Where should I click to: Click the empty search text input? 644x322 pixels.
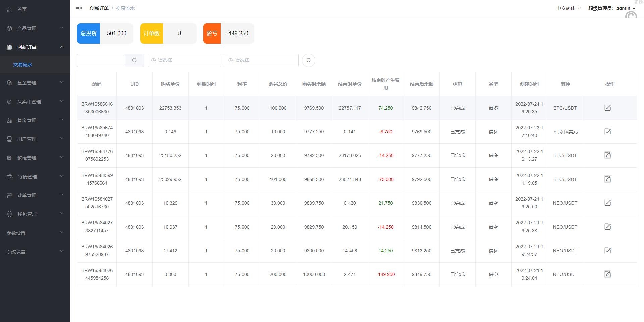coord(101,60)
